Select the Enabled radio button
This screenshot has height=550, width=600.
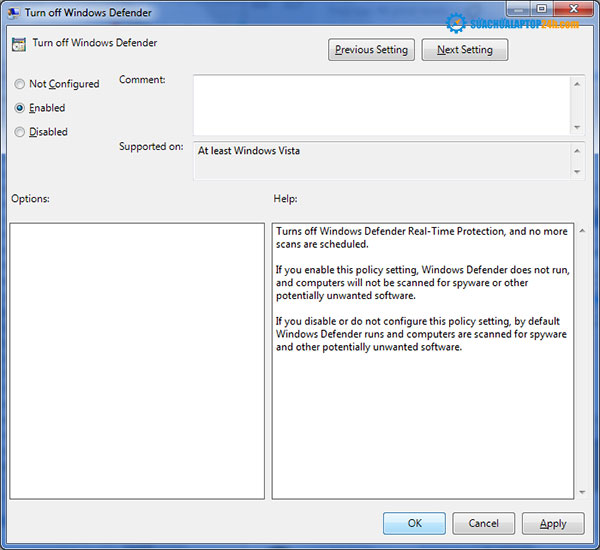20,108
